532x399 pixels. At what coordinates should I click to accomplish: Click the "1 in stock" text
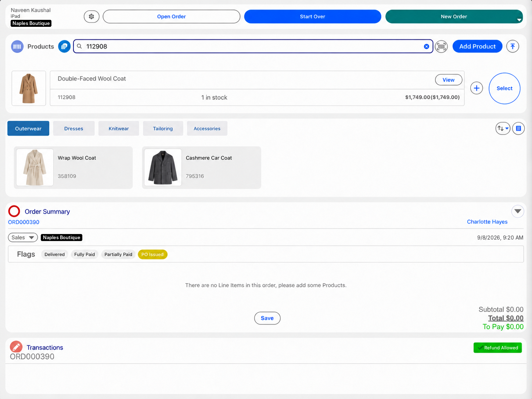pyautogui.click(x=214, y=97)
